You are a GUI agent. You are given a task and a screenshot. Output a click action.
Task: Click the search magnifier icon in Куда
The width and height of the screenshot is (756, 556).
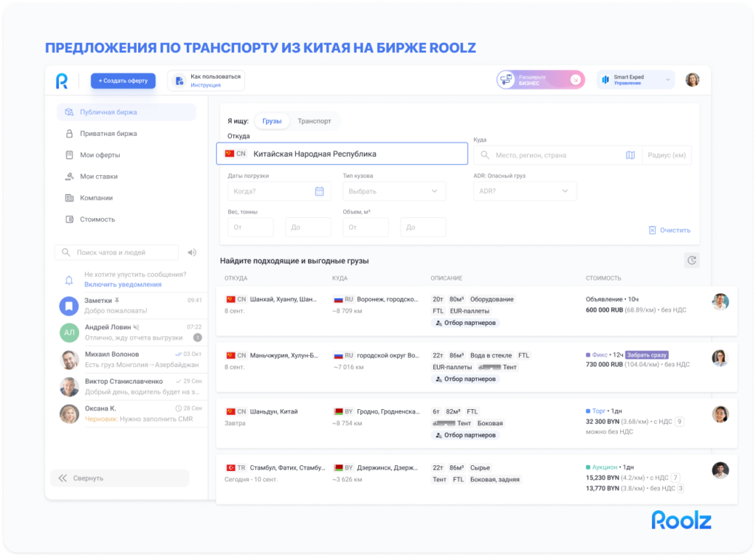coord(485,155)
